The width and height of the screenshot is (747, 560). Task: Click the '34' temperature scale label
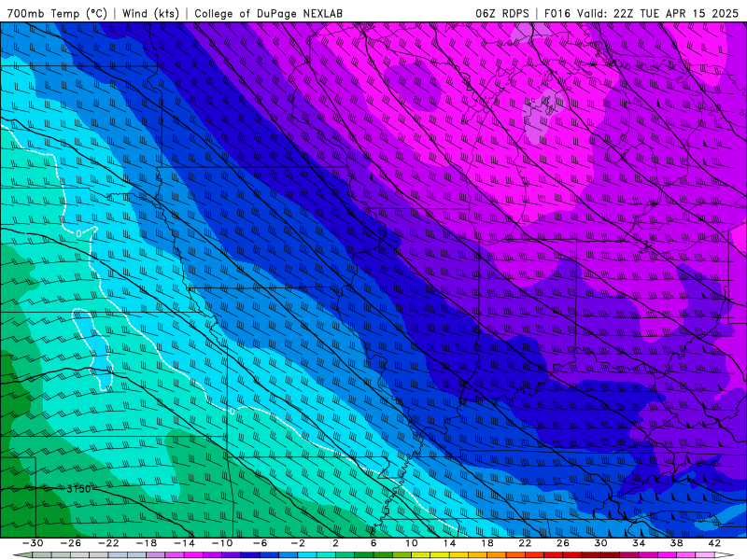pyautogui.click(x=639, y=543)
